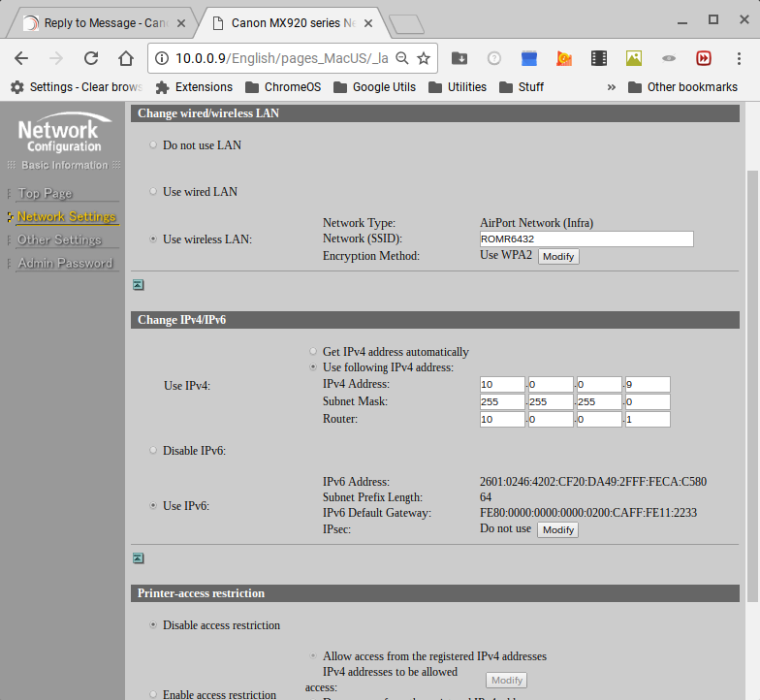Click the back-to-top icon under IPv4/IPv6 section

tap(138, 558)
